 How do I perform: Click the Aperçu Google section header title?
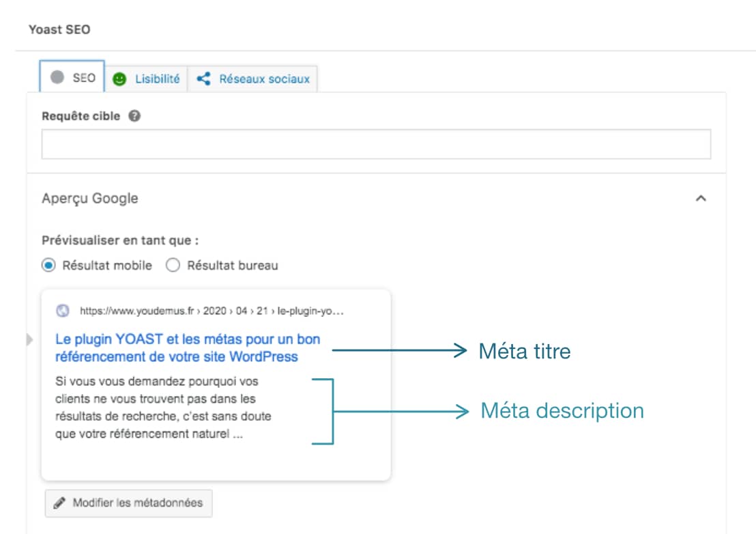[x=89, y=199]
